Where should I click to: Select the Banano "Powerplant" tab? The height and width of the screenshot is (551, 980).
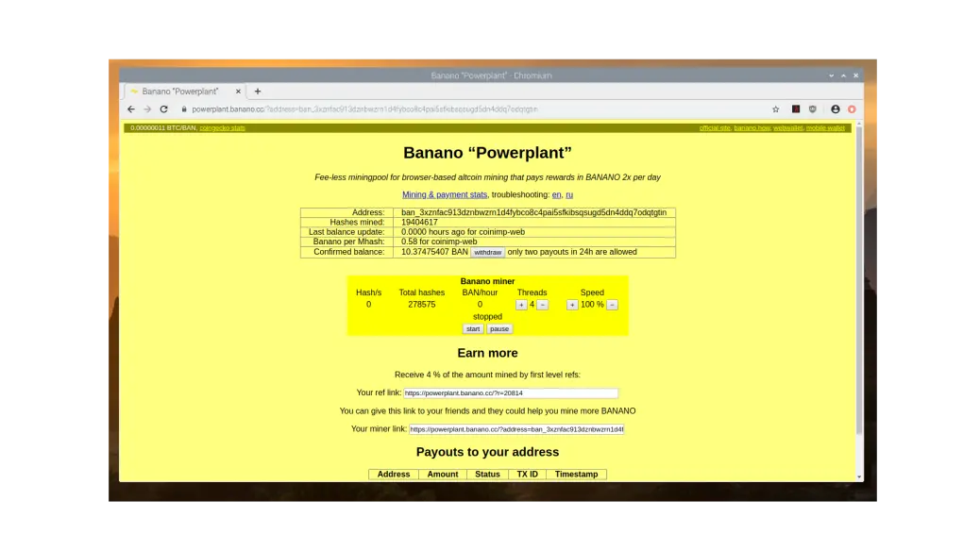[185, 92]
